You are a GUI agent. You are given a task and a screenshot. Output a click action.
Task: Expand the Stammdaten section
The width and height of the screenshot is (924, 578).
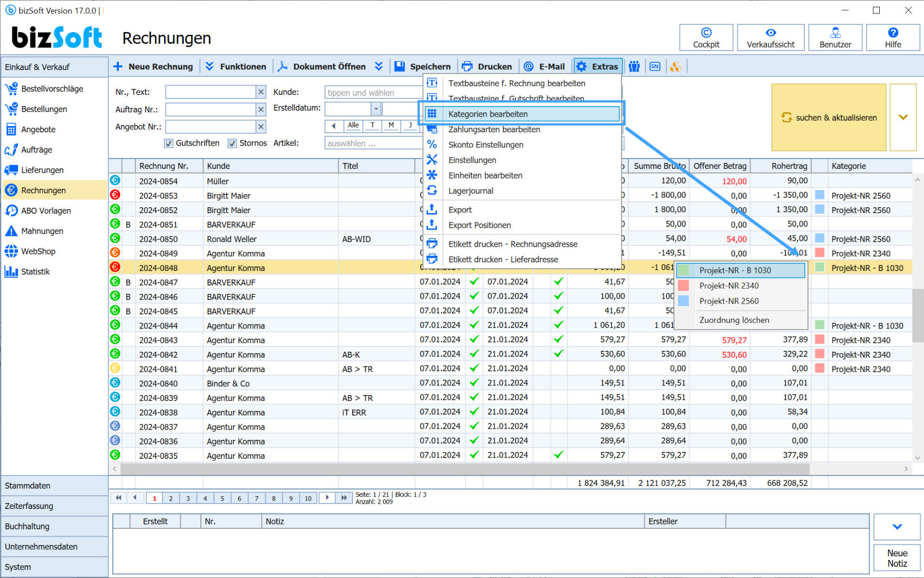pos(54,486)
